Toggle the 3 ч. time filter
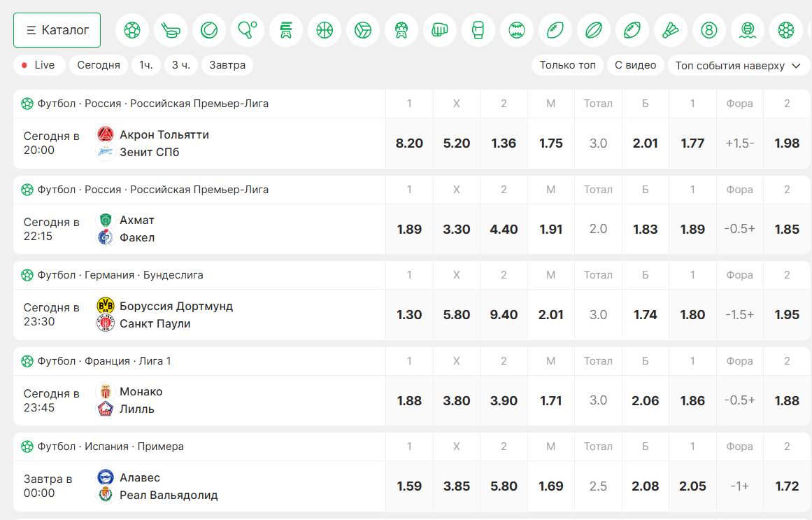 point(181,65)
